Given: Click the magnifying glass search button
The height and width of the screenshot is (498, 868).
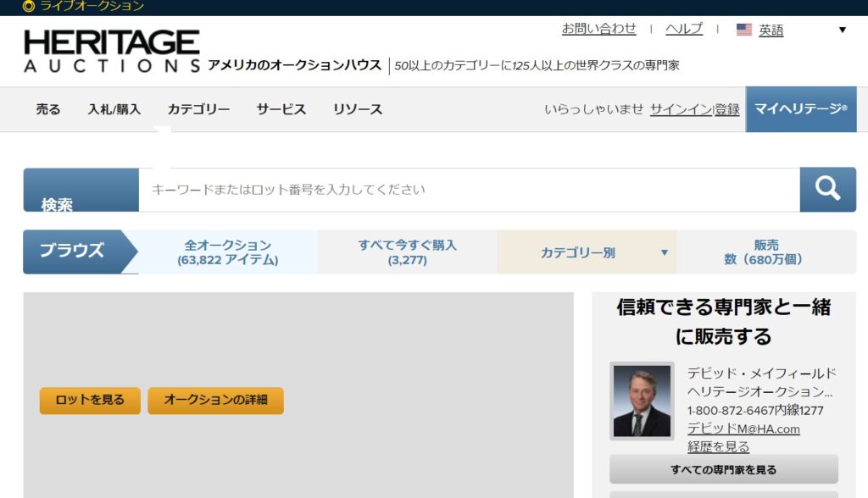Looking at the screenshot, I should 827,189.
